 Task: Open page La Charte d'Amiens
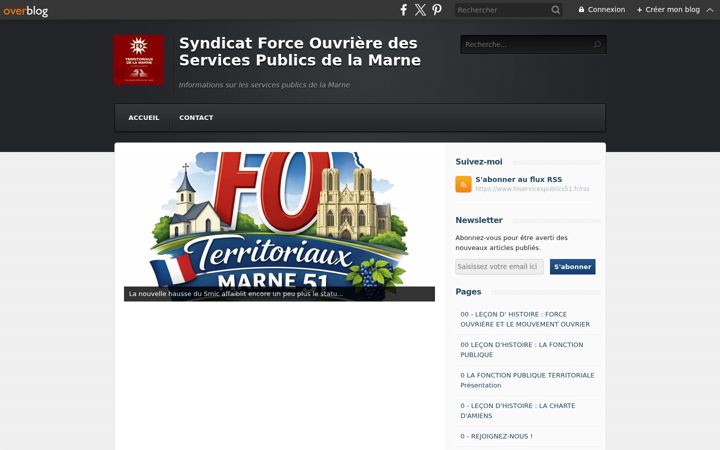[x=518, y=411]
